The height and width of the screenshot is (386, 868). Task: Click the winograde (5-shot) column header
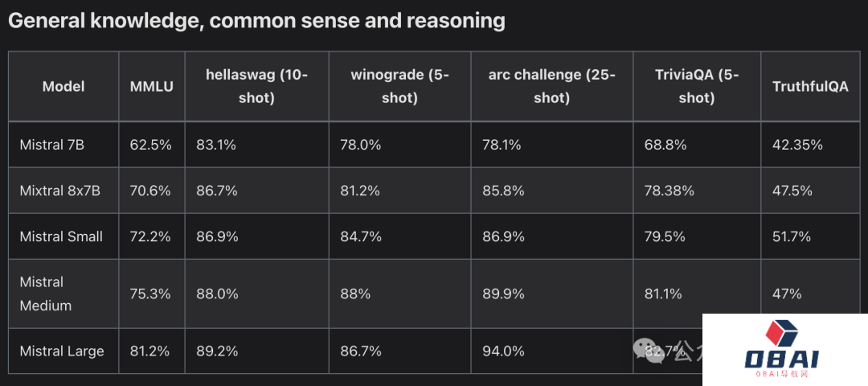coord(399,86)
